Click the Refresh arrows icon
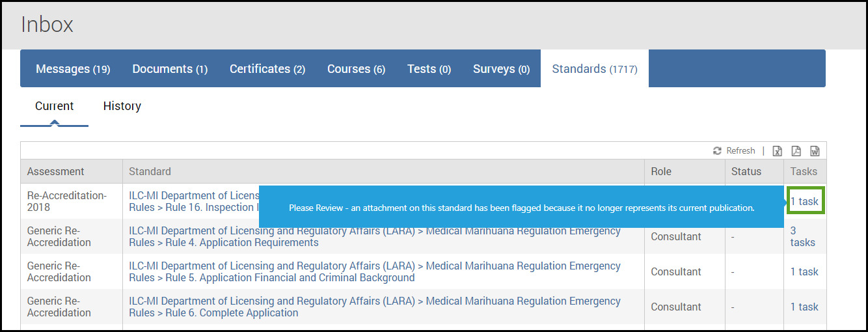 [717, 151]
